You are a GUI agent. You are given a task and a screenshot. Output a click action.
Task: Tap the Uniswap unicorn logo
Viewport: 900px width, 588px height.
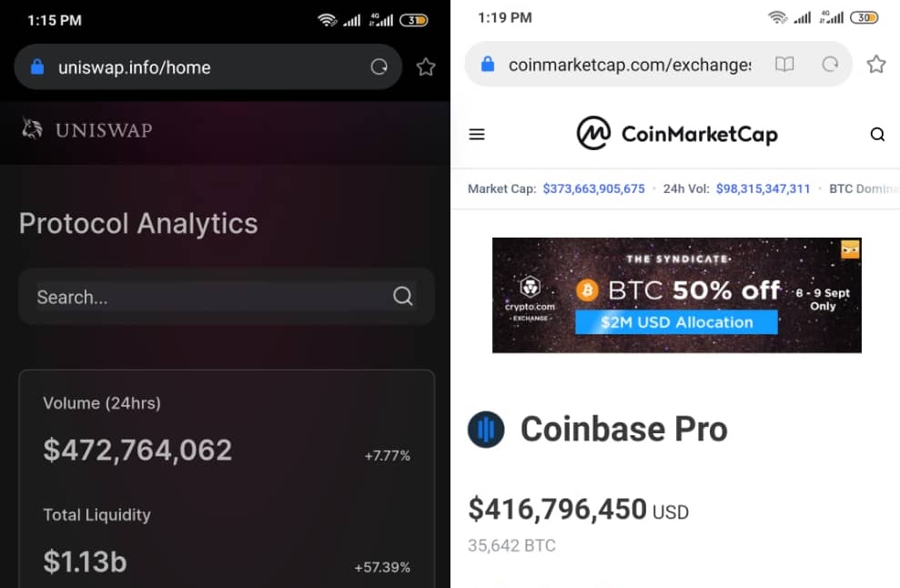click(x=33, y=129)
